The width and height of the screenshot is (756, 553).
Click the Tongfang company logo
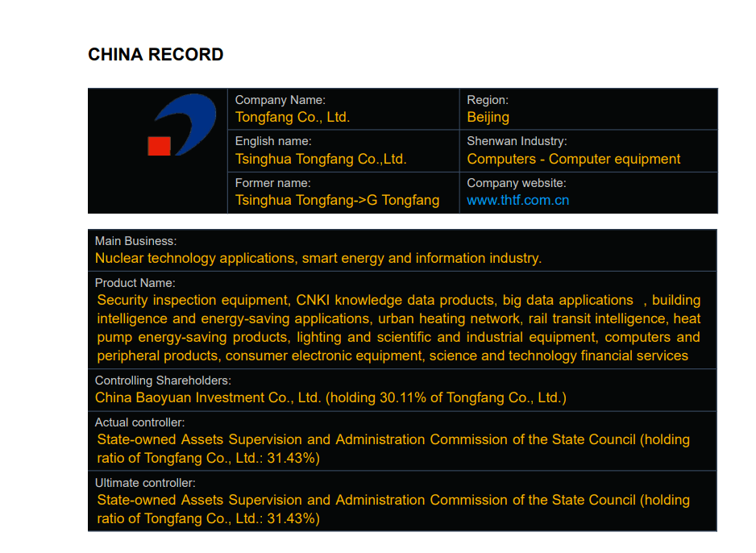[x=183, y=125]
